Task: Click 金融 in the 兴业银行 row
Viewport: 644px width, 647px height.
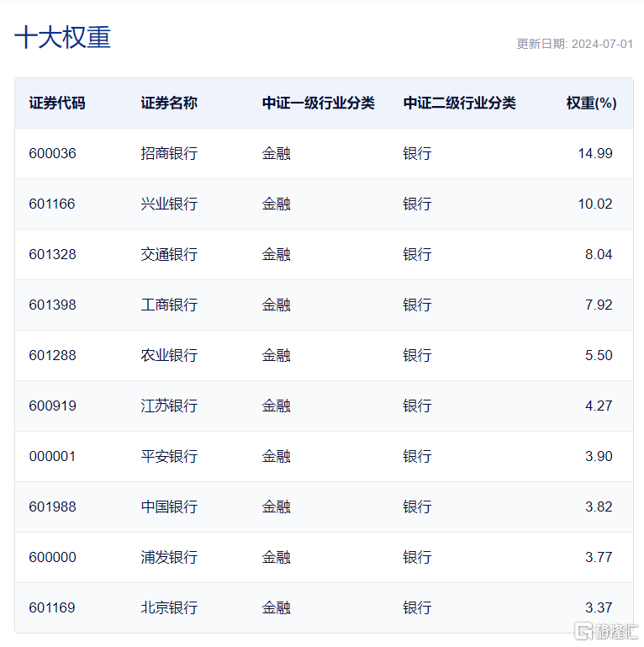Action: click(277, 204)
